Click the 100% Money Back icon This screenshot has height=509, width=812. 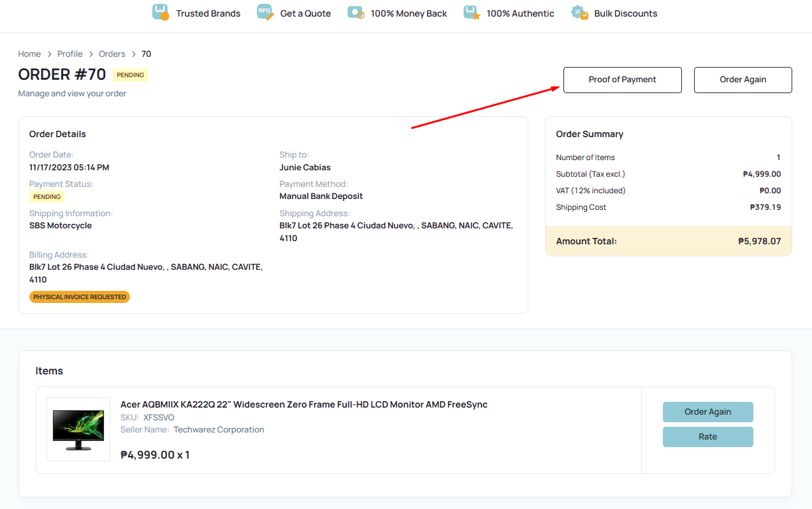click(356, 13)
